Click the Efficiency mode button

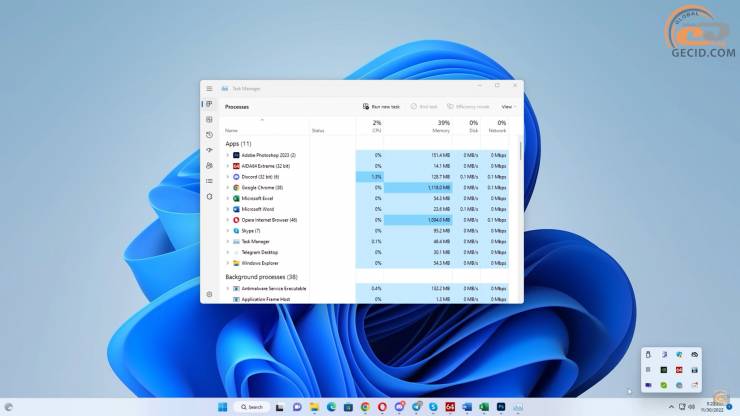point(468,107)
